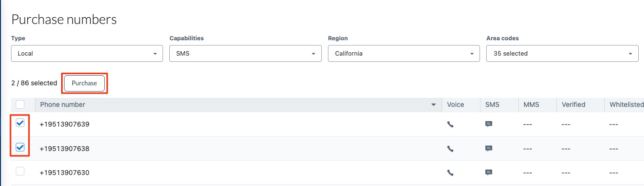644x186 pixels.
Task: Click SMS message icon for +19513907630
Action: coord(489,173)
